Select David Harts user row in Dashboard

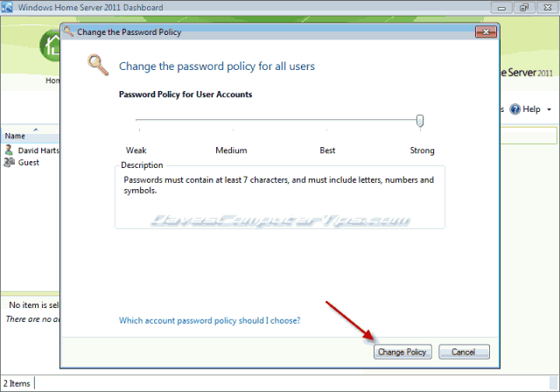click(31, 150)
